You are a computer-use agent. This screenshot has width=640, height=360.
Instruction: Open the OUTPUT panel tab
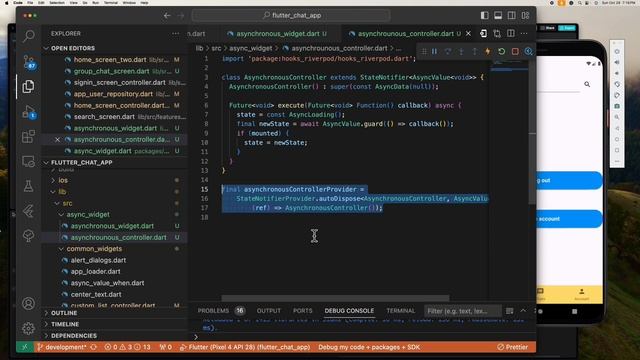[x=269, y=311]
